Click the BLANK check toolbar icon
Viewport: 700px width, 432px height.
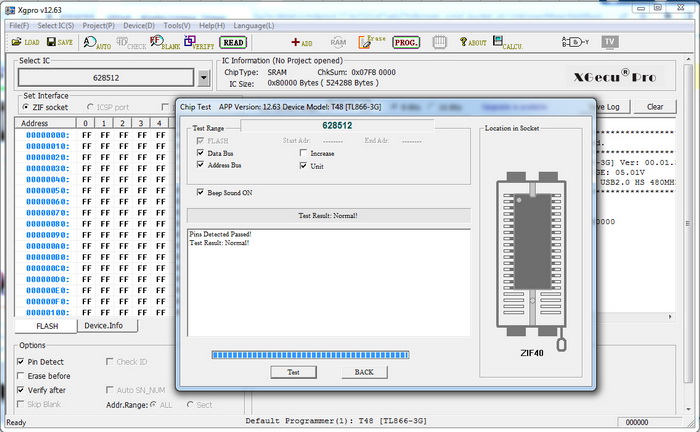(x=165, y=42)
